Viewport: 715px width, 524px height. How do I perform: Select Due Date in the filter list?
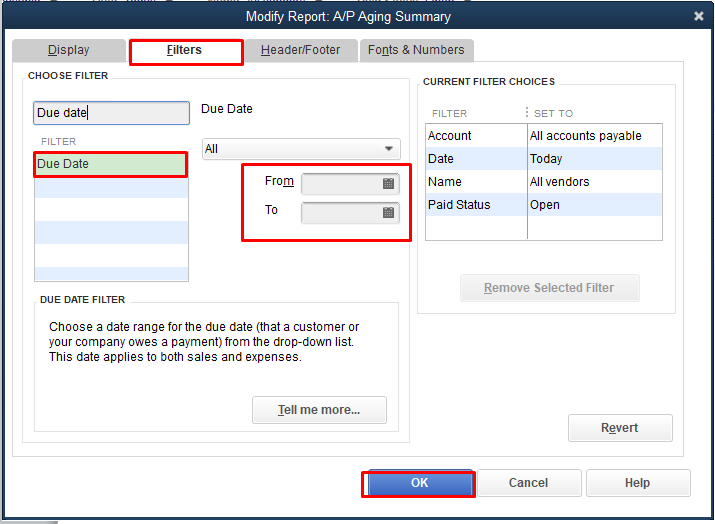(110, 164)
